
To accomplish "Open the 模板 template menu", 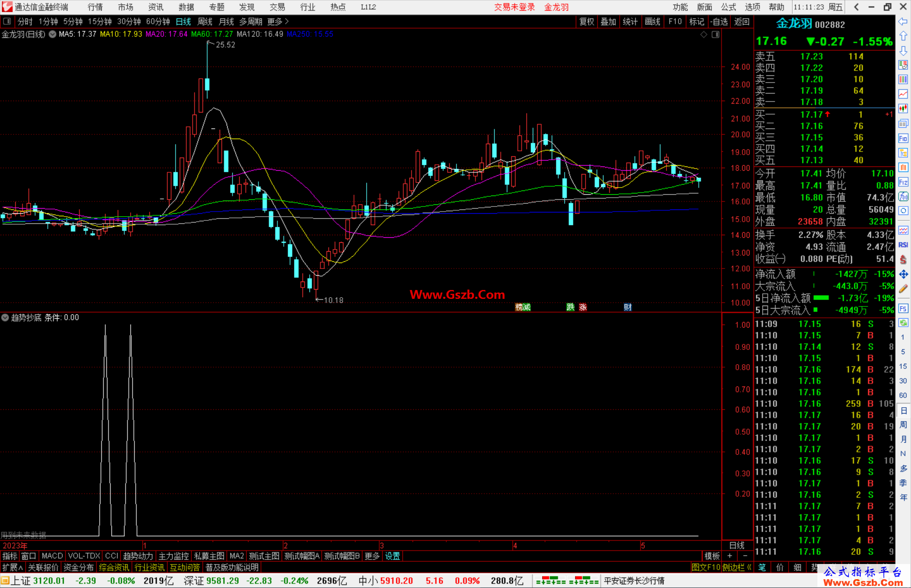I will pos(712,556).
